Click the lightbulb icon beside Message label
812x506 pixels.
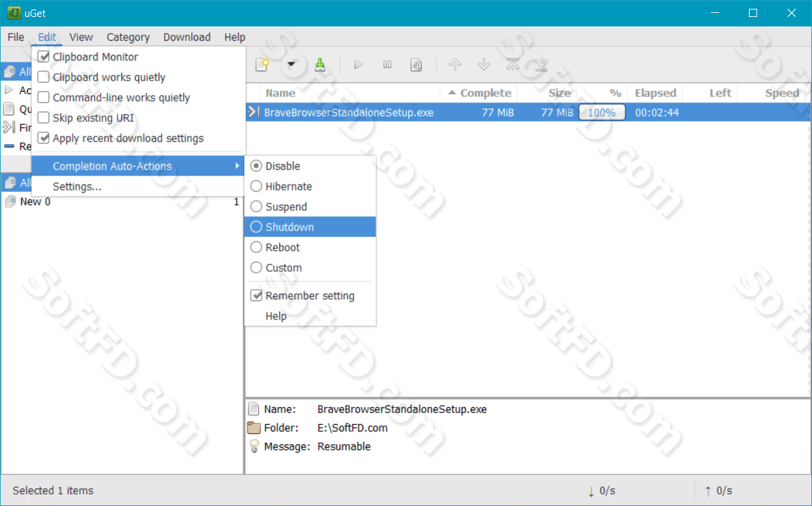click(x=253, y=446)
